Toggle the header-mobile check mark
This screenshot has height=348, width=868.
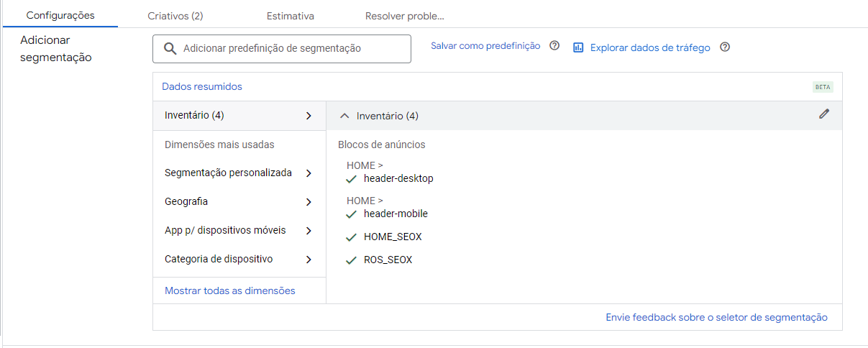click(352, 214)
